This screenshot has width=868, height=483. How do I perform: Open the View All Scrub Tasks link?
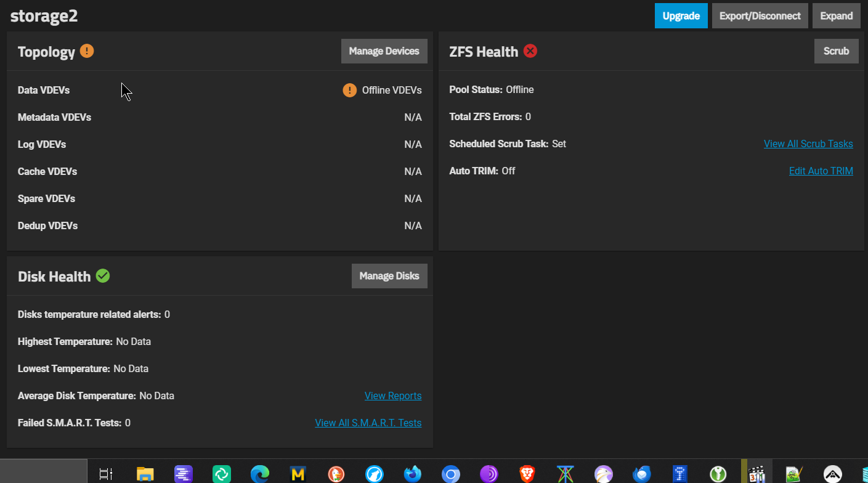[808, 144]
